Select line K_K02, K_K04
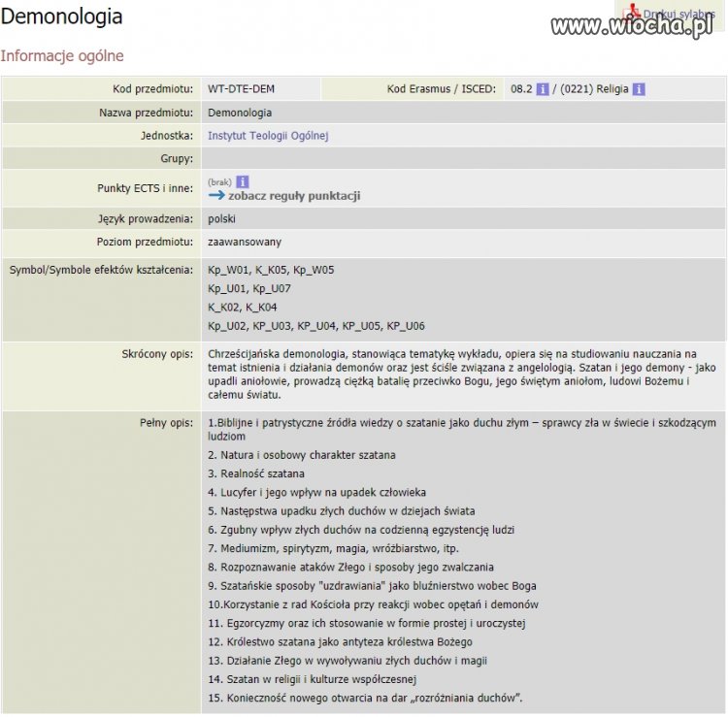 point(243,308)
